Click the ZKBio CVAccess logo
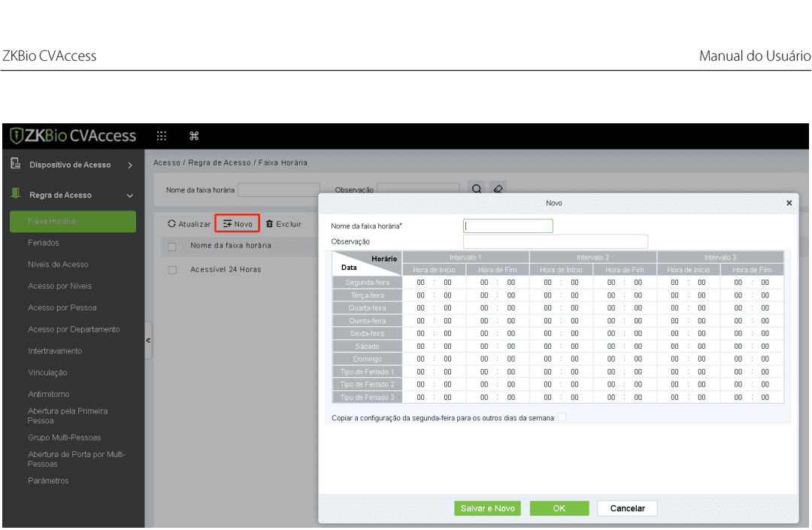 [x=73, y=135]
